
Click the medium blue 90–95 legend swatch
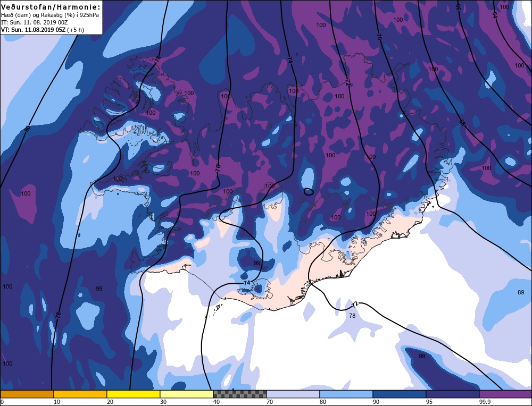[x=400, y=394]
